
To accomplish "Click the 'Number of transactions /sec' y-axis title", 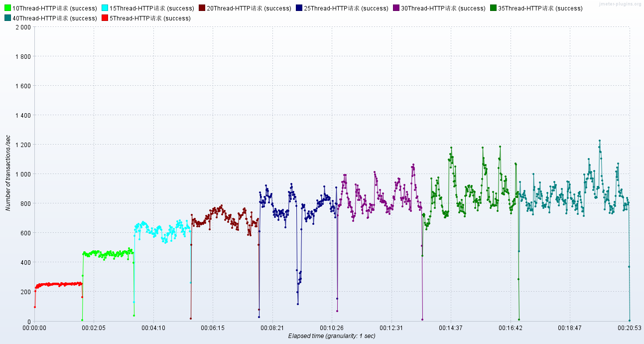I will (x=8, y=172).
